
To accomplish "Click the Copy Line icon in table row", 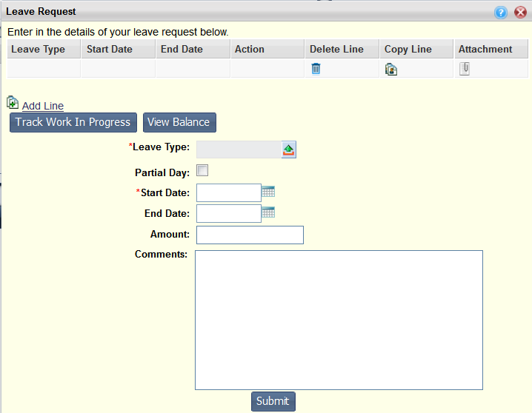I will click(x=391, y=69).
